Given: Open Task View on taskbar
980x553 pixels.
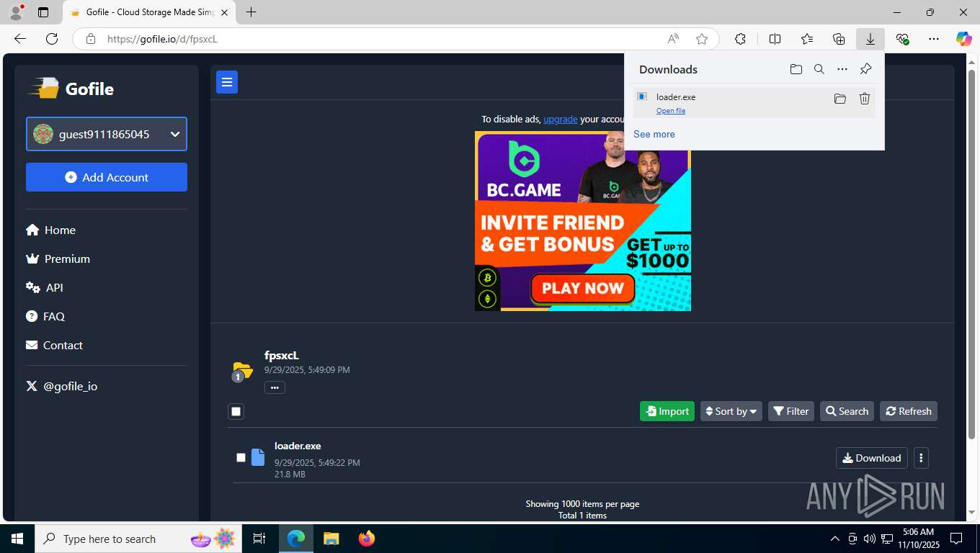Looking at the screenshot, I should click(259, 539).
